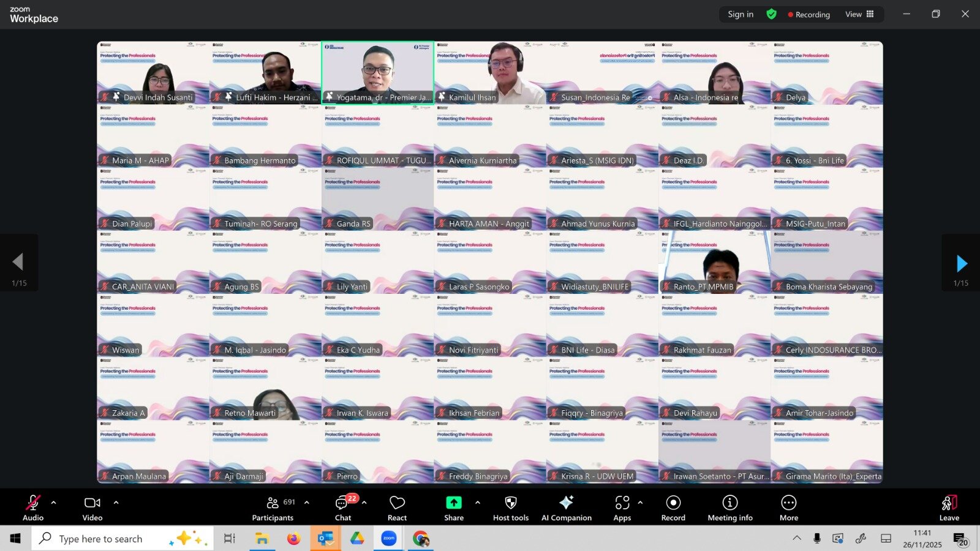Toggle meeting recording with Record button
This screenshot has width=980, height=551.
point(673,508)
